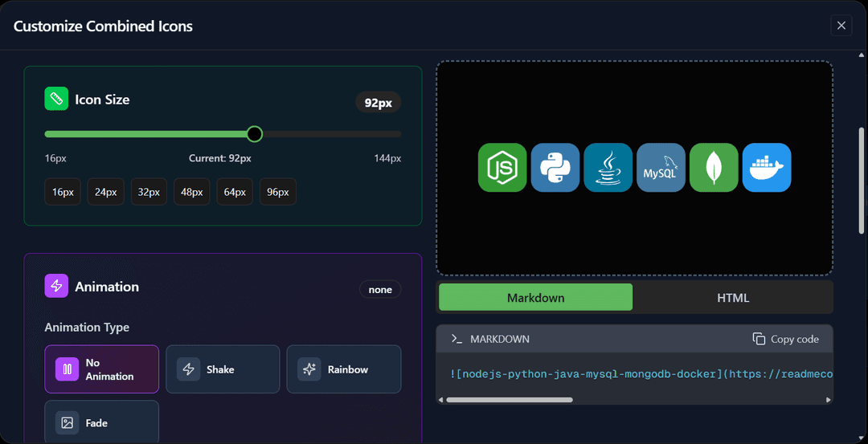The image size is (868, 444).
Task: Click the terminal prompt icon next to MARKDOWN
Action: (457, 339)
